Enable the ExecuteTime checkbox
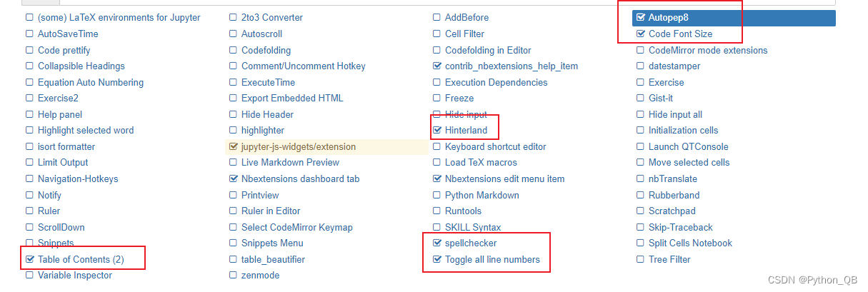868x292 pixels. [x=233, y=82]
